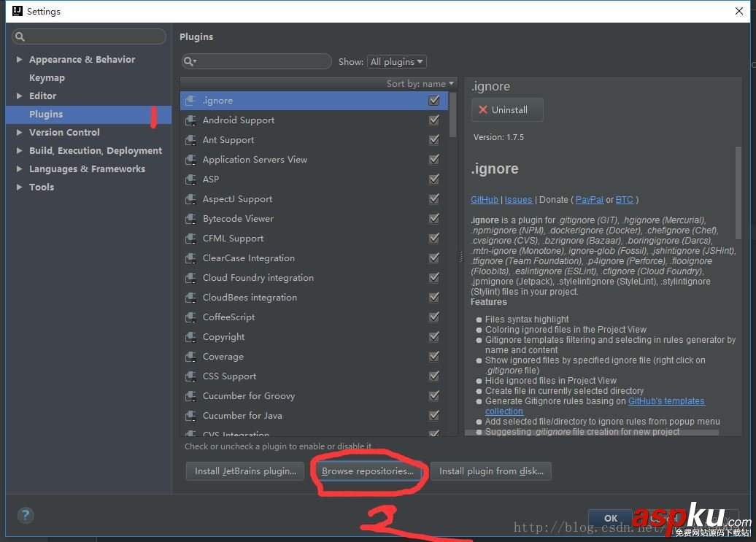Click the CSS Support plugin icon
The height and width of the screenshot is (542, 756).
click(x=190, y=376)
